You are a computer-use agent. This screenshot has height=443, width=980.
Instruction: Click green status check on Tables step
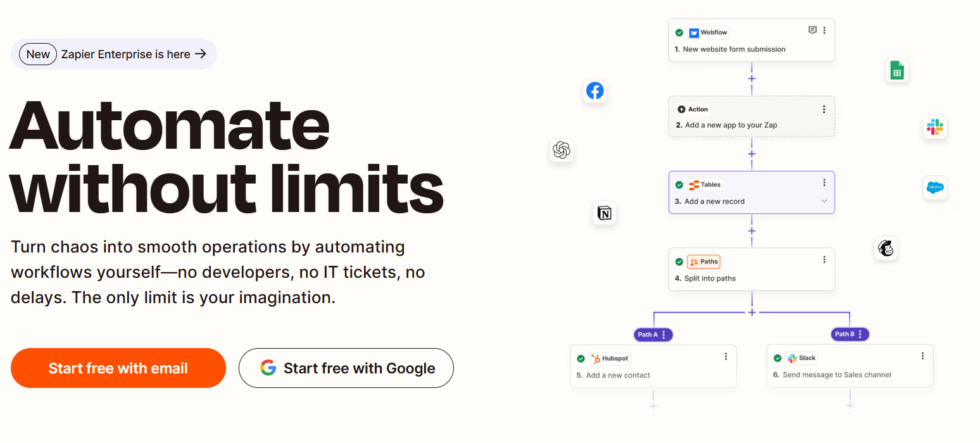click(679, 185)
